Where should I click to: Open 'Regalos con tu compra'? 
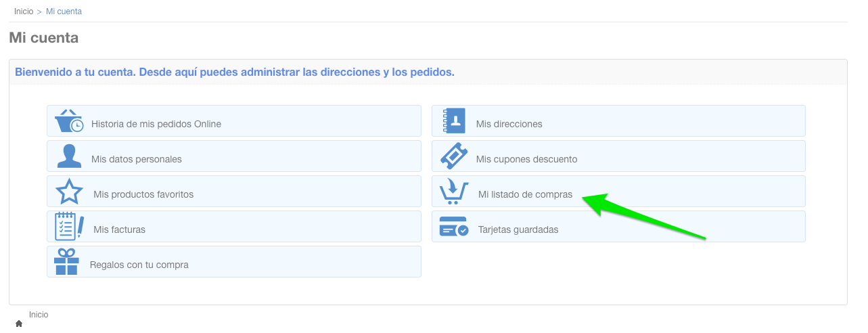[x=139, y=265]
